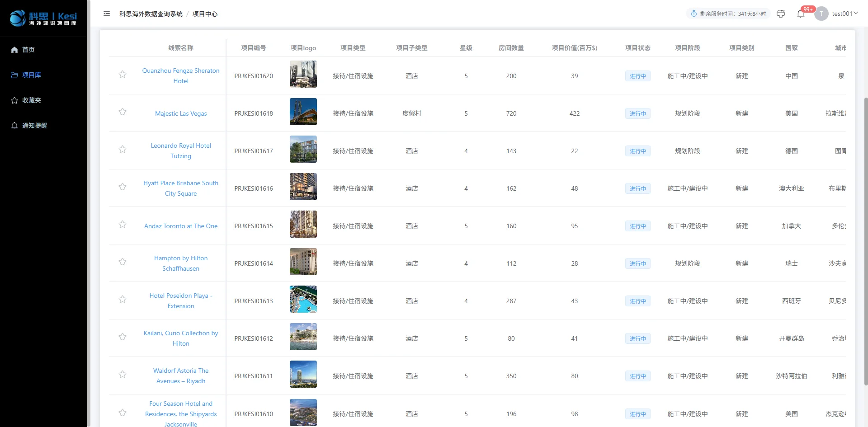Click the remaining service time badge

pos(728,14)
